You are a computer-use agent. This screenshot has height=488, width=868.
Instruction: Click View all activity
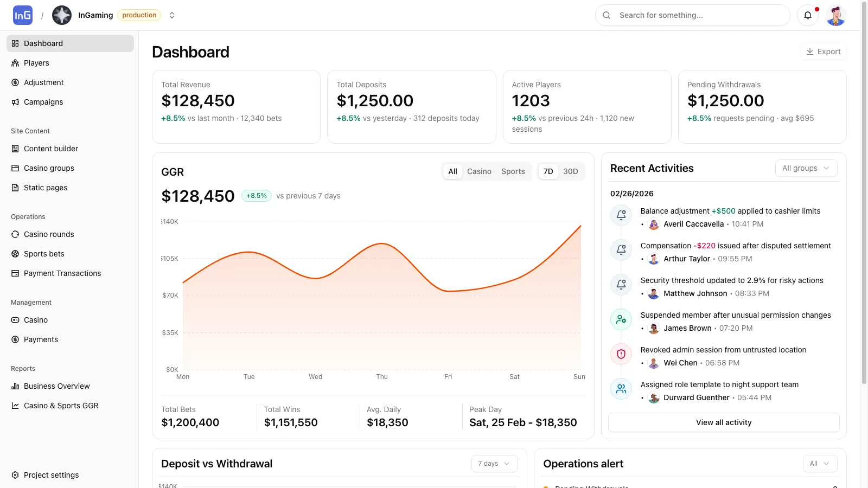click(723, 422)
